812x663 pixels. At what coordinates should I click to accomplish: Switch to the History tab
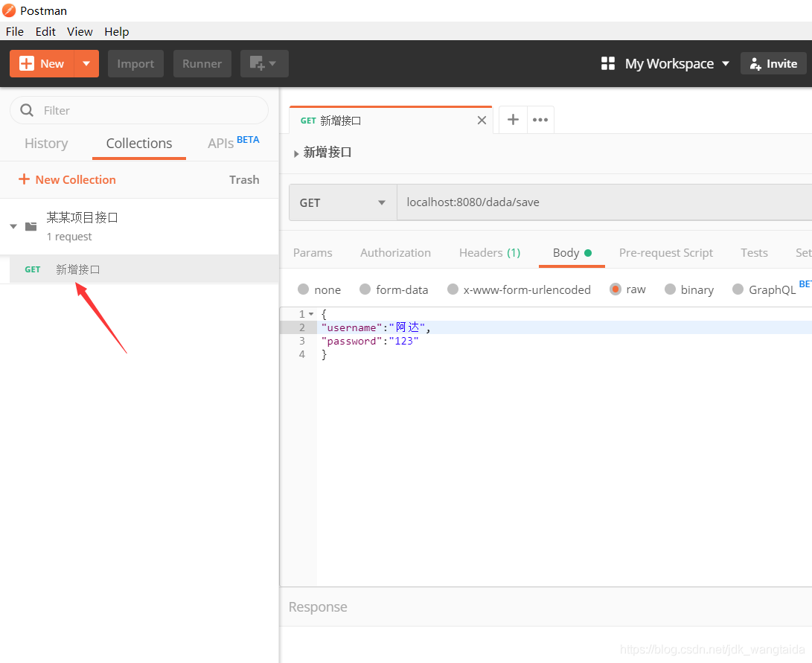tap(46, 144)
